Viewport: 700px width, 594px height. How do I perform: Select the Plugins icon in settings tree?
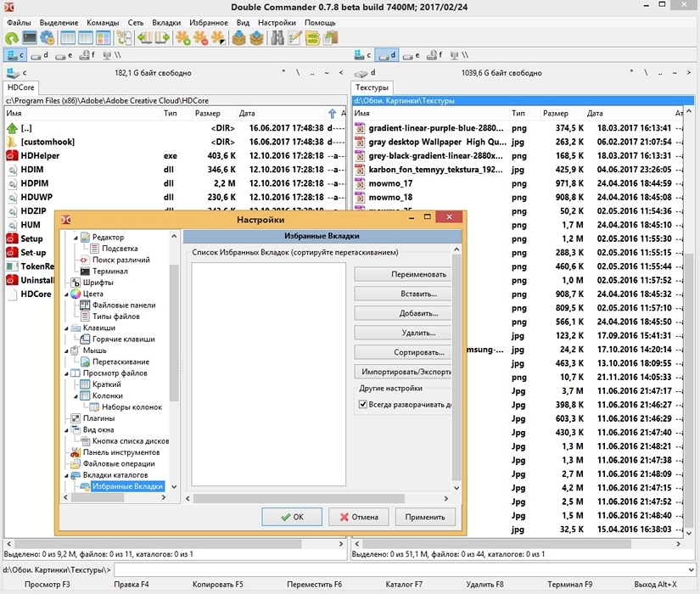75,418
